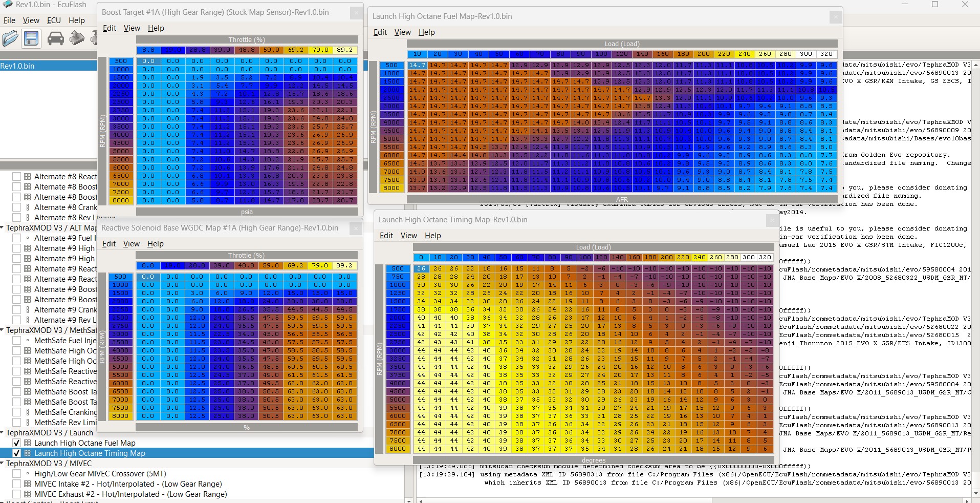This screenshot has width=980, height=503.
Task: Check the Alternate #8 Crank checkbox
Action: pyautogui.click(x=16, y=207)
